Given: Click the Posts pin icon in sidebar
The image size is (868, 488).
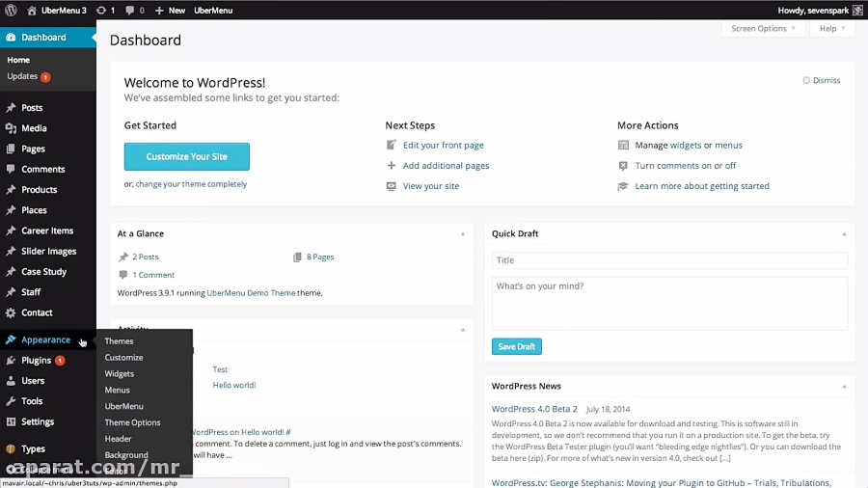Looking at the screenshot, I should tap(11, 107).
